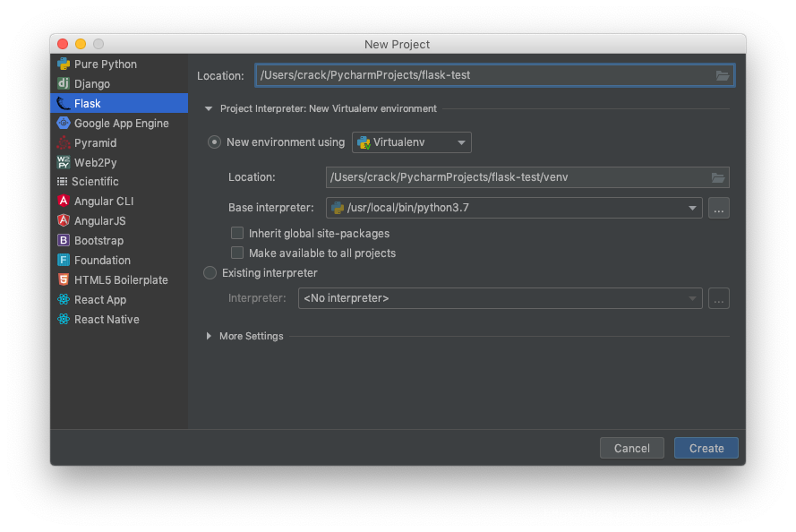796x532 pixels.
Task: Select Django project type
Action: point(119,84)
